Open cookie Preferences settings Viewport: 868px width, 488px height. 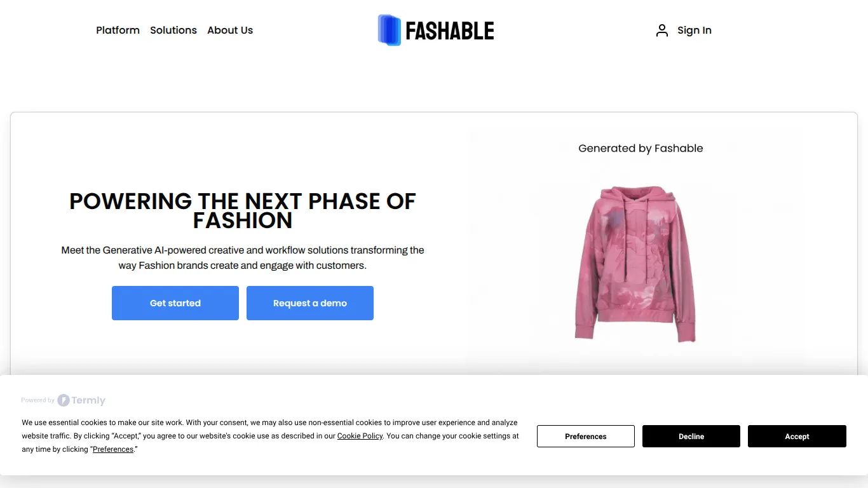(585, 437)
